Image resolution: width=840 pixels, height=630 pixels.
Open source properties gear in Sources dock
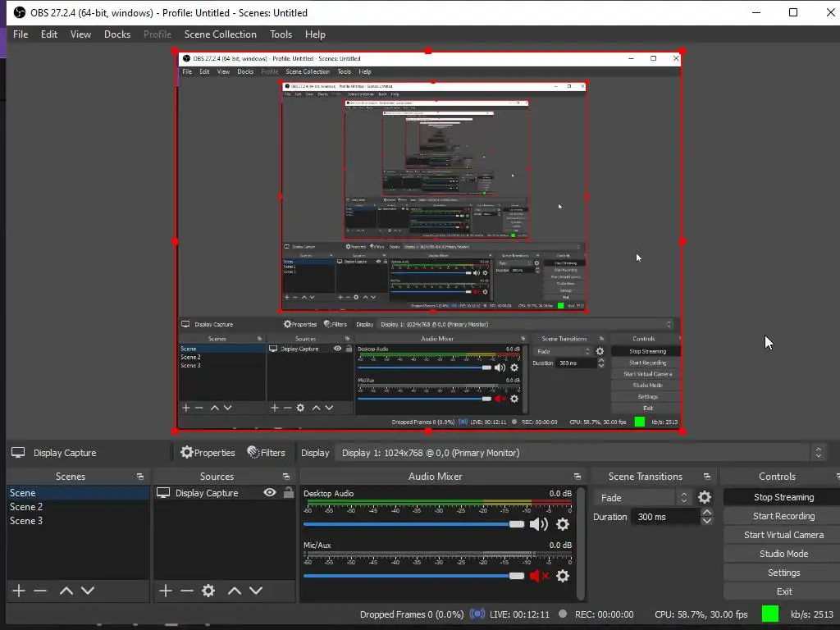pos(208,591)
